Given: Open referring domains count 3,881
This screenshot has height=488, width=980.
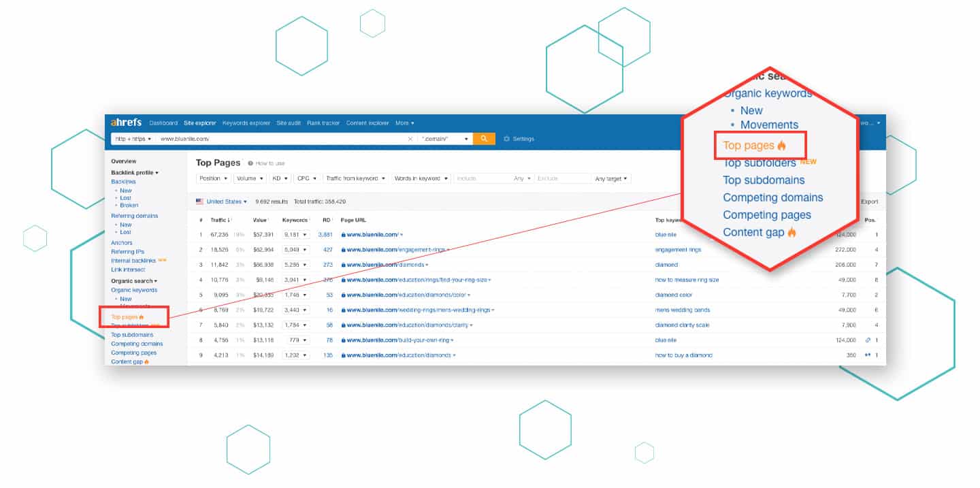Looking at the screenshot, I should click(x=325, y=235).
